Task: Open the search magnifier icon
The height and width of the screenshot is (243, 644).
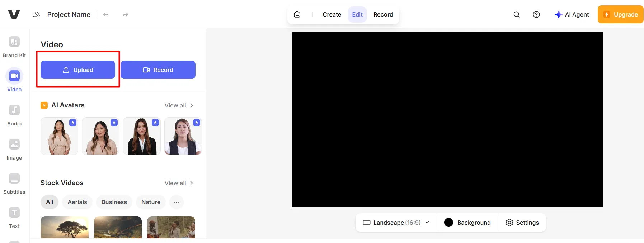Action: pyautogui.click(x=516, y=14)
